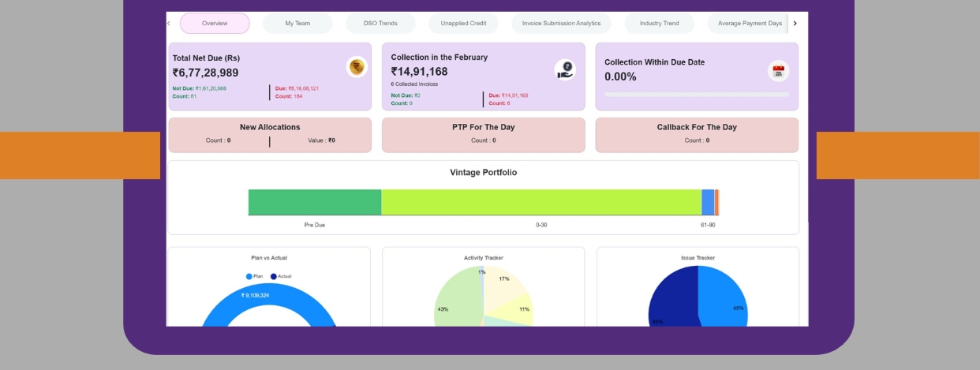The width and height of the screenshot is (980, 370).
Task: Click the Count: 184 due text
Action: click(x=289, y=96)
